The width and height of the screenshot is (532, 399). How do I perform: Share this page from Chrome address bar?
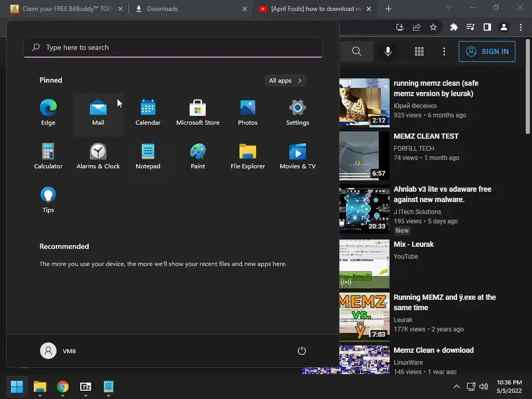[417, 28]
